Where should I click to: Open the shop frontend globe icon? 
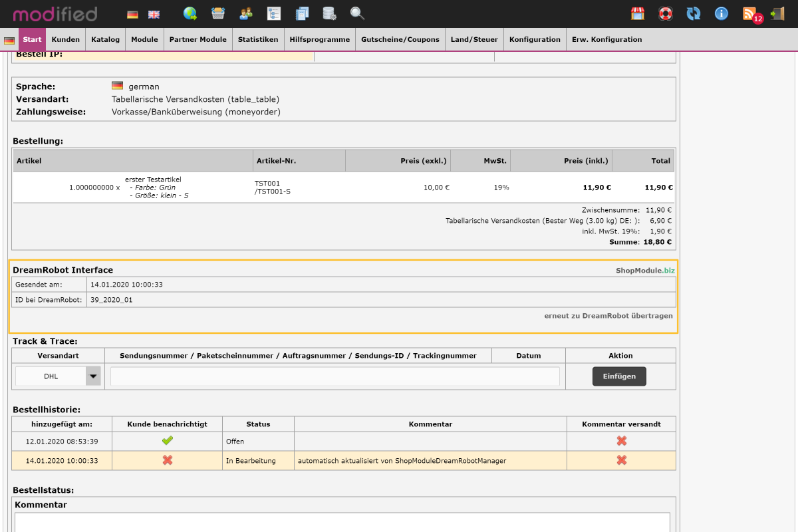point(190,13)
